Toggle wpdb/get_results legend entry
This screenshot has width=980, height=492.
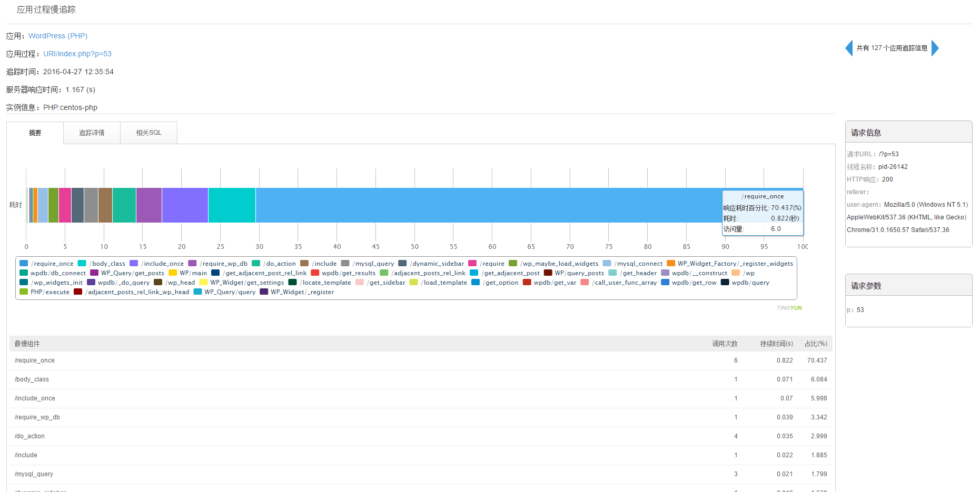343,273
